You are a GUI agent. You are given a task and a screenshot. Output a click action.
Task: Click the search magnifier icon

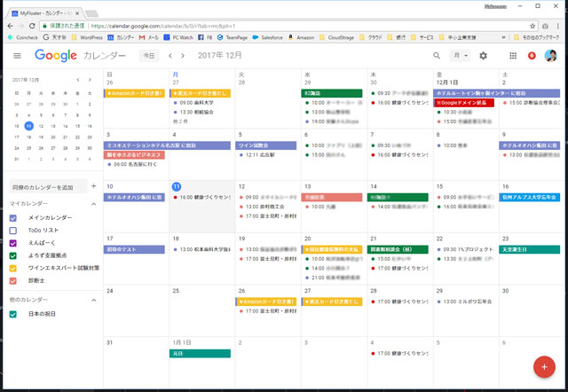[x=437, y=56]
